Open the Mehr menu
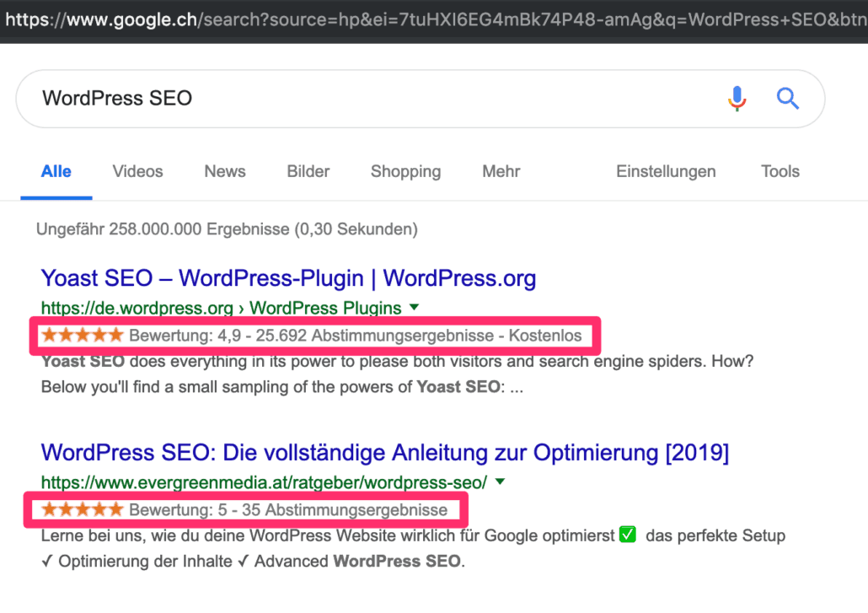Image resolution: width=868 pixels, height=613 pixels. (x=501, y=171)
